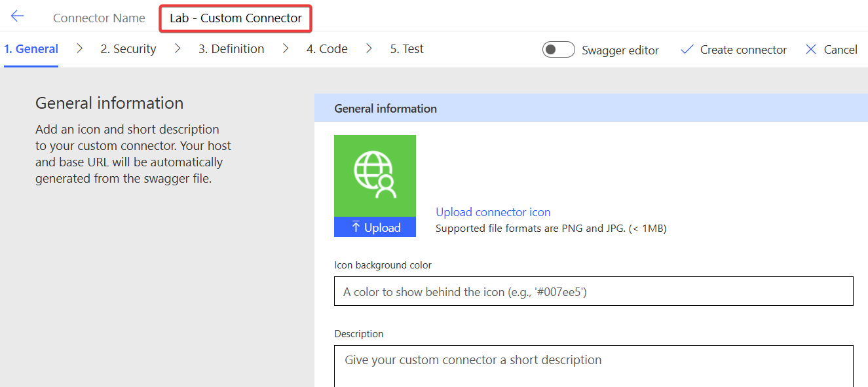Viewport: 868px width, 387px height.
Task: Click Create connector to save the connector
Action: pos(741,49)
